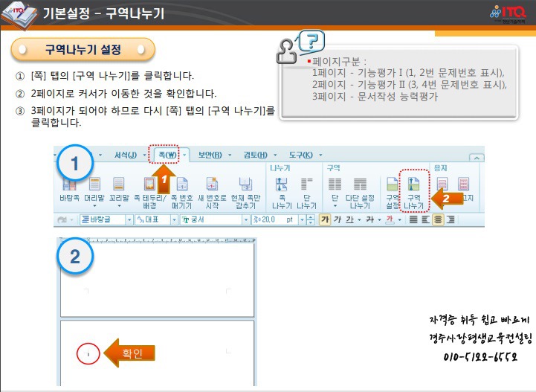Expand the arrow under 머리말
The width and height of the screenshot is (536, 392).
(x=94, y=206)
